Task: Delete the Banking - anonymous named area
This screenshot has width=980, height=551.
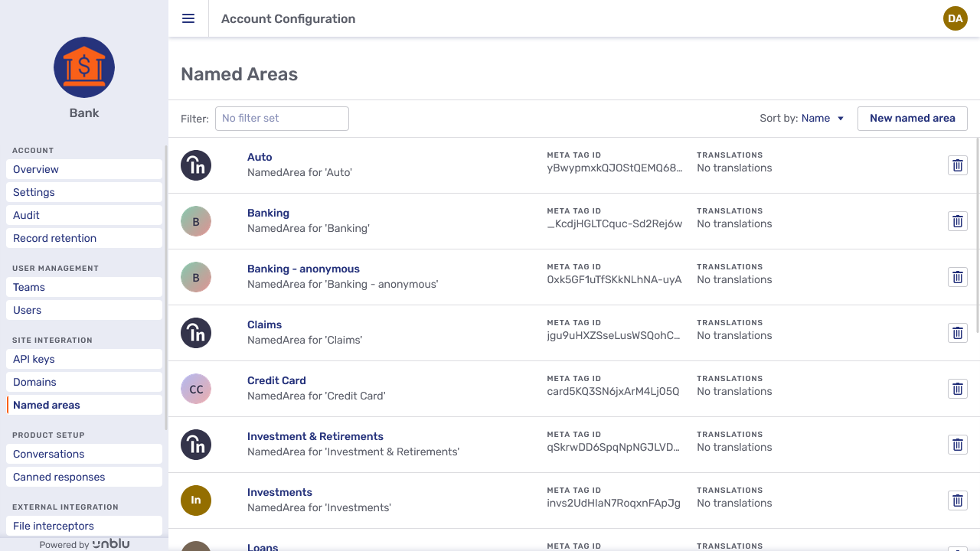Action: pyautogui.click(x=957, y=277)
